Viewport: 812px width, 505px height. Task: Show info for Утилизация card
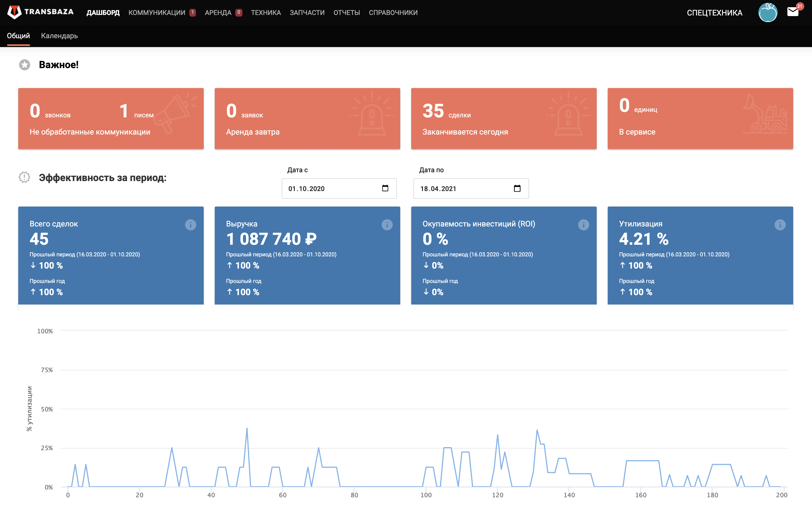[x=780, y=225]
